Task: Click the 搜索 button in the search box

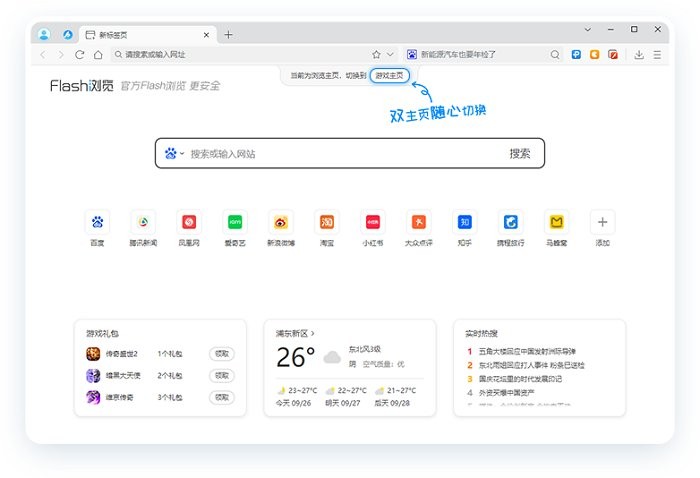Action: (x=520, y=154)
